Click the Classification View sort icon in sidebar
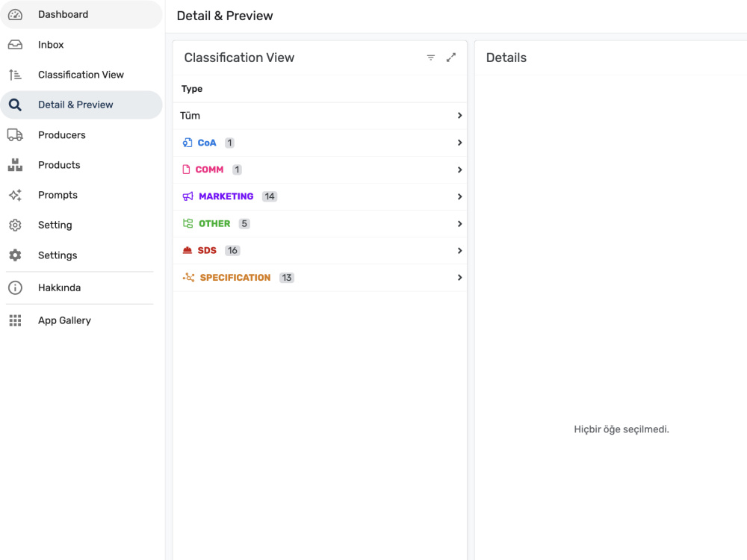This screenshot has height=560, width=747. point(15,75)
